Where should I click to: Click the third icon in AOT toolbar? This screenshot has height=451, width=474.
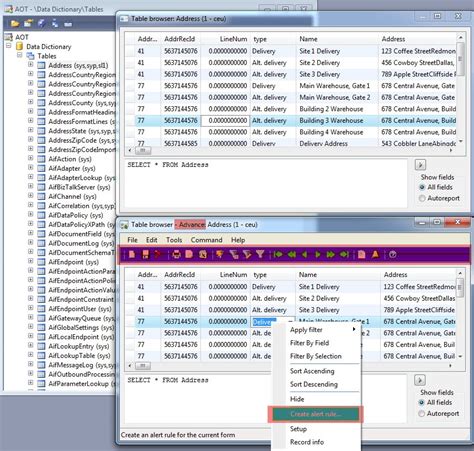(41, 23)
